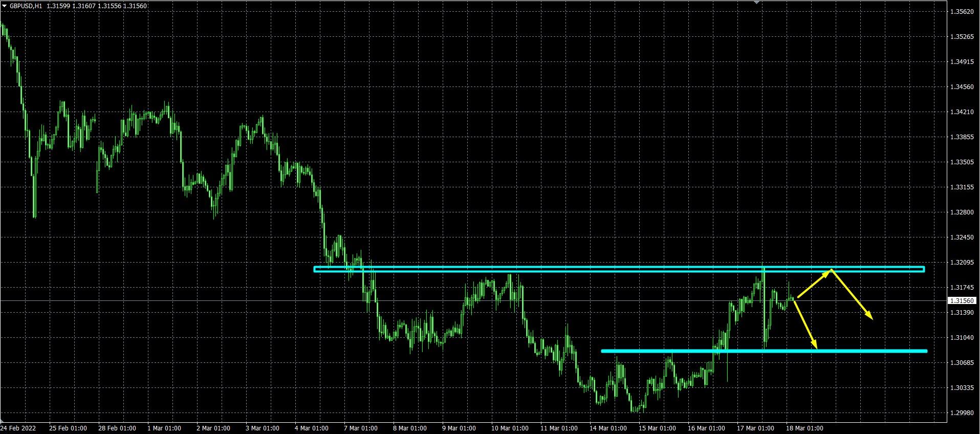Click the 1.33155 price scale label
980x434 pixels.
962,187
